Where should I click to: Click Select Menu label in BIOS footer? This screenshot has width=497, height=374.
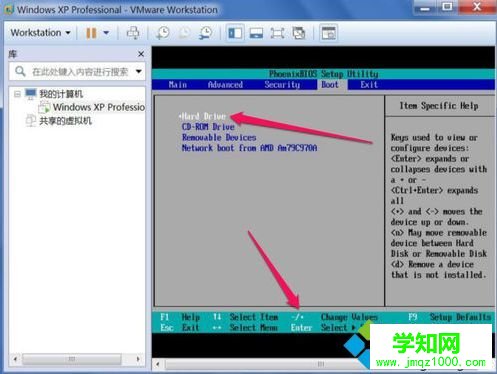pos(254,328)
